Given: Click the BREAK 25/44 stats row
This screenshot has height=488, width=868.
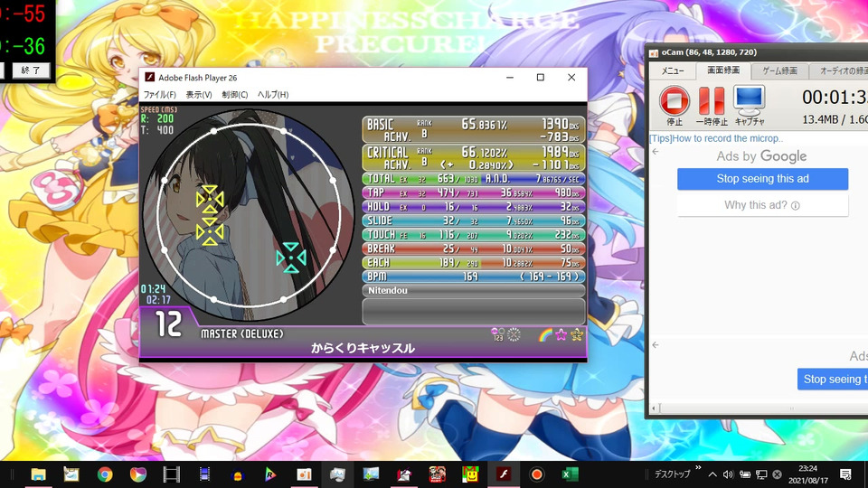Looking at the screenshot, I should [x=474, y=249].
